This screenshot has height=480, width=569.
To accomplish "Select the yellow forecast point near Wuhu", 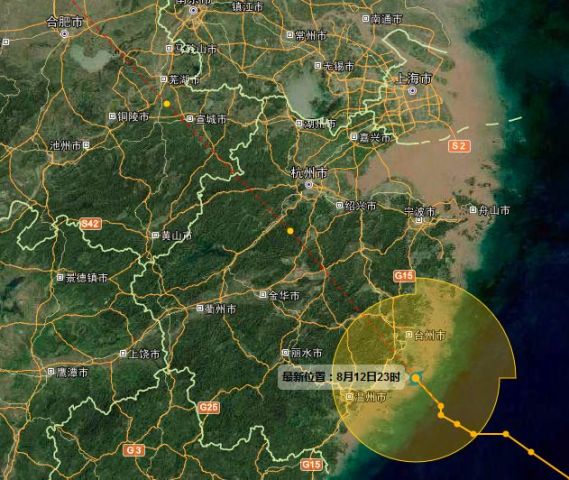I will 167,104.
